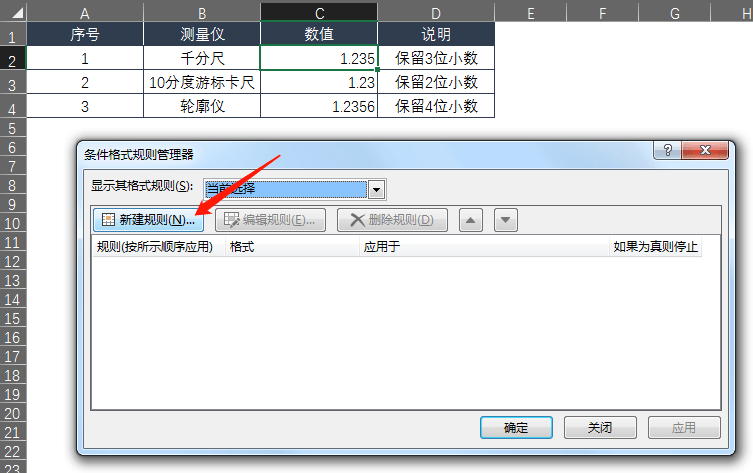
Task: Click the 应用 button
Action: pyautogui.click(x=684, y=427)
